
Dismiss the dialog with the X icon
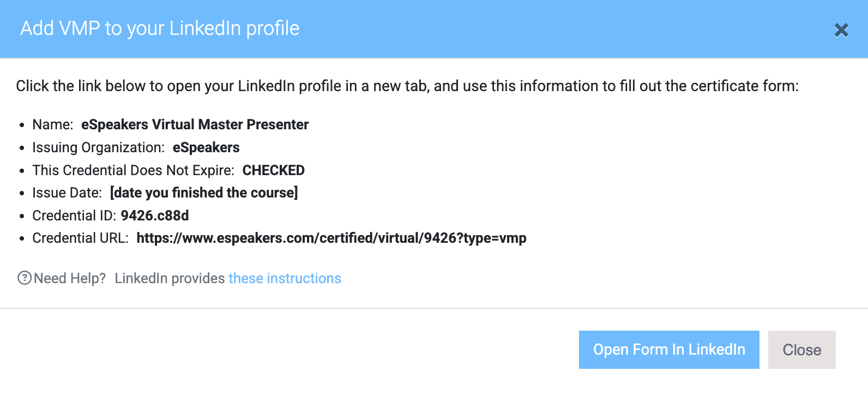(841, 30)
